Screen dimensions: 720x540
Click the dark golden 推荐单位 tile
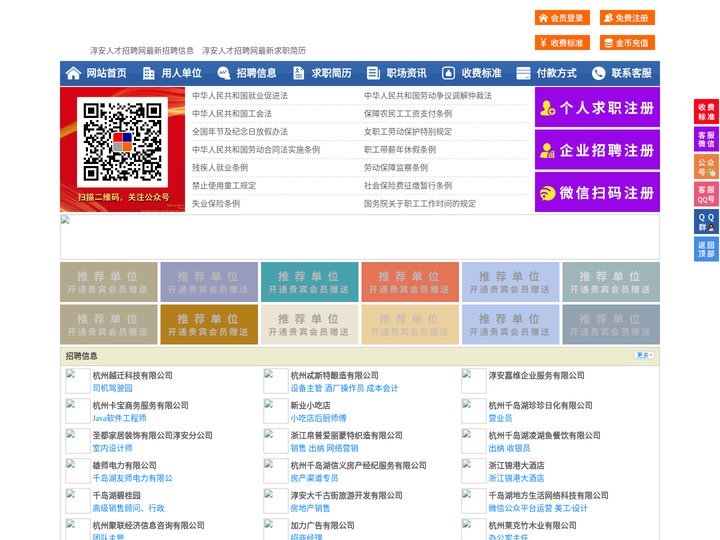point(209,324)
